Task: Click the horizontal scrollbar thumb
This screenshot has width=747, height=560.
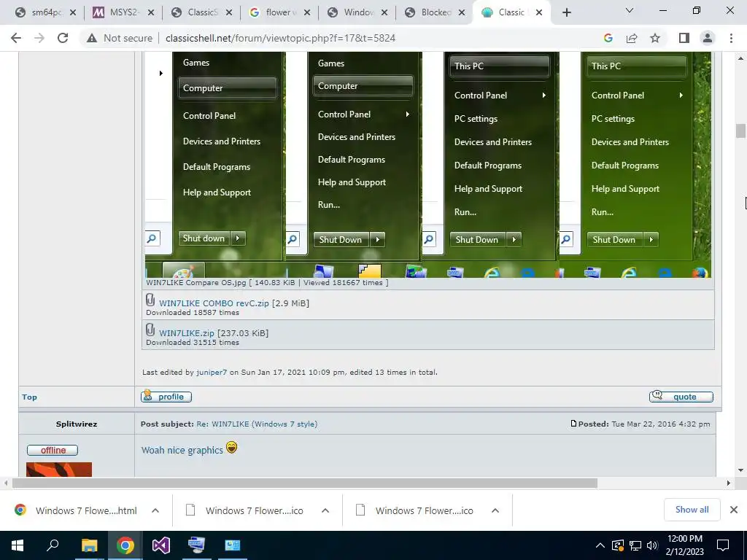Action: (305, 483)
